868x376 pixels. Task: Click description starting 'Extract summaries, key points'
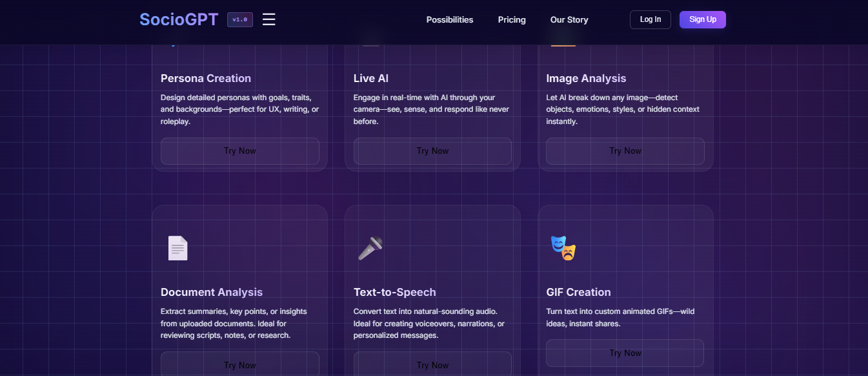[x=234, y=323]
